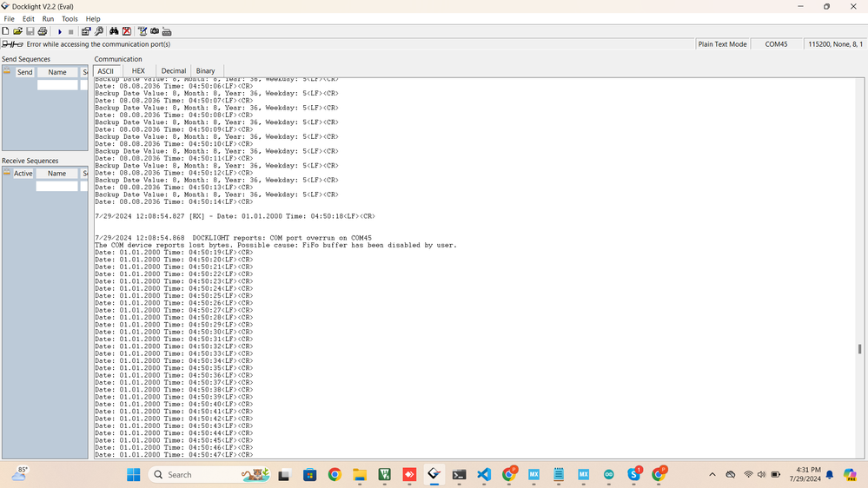Click the lock icon in Send Sequences header
The height and width of the screenshot is (488, 868).
[x=7, y=71]
